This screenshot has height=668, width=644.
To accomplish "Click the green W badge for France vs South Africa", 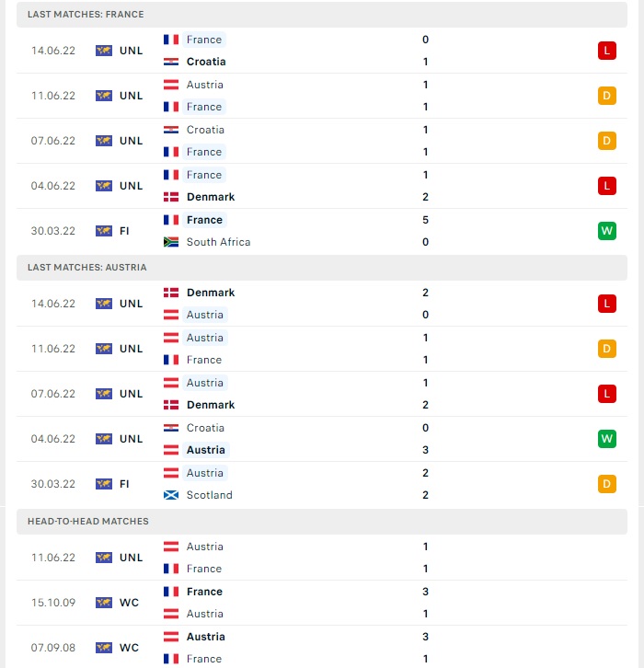I will click(x=606, y=231).
